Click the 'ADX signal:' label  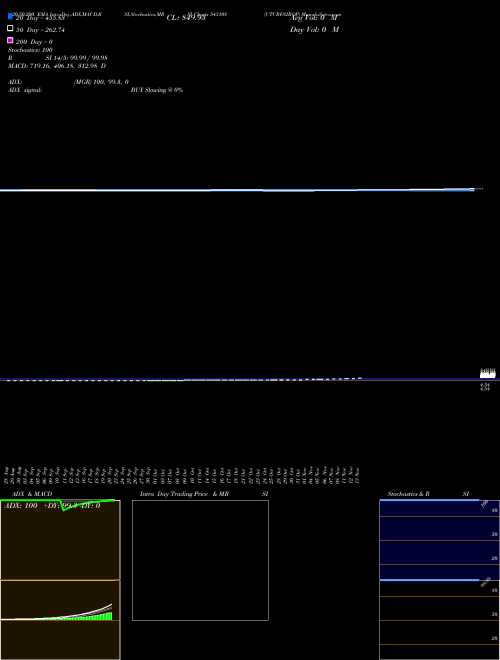pyautogui.click(x=25, y=90)
